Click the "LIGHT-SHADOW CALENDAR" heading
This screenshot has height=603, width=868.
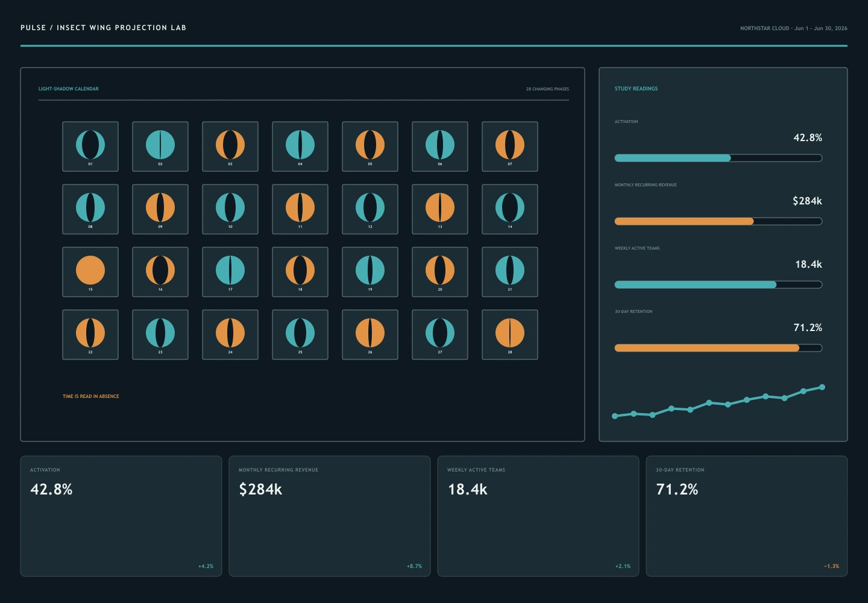pos(69,89)
